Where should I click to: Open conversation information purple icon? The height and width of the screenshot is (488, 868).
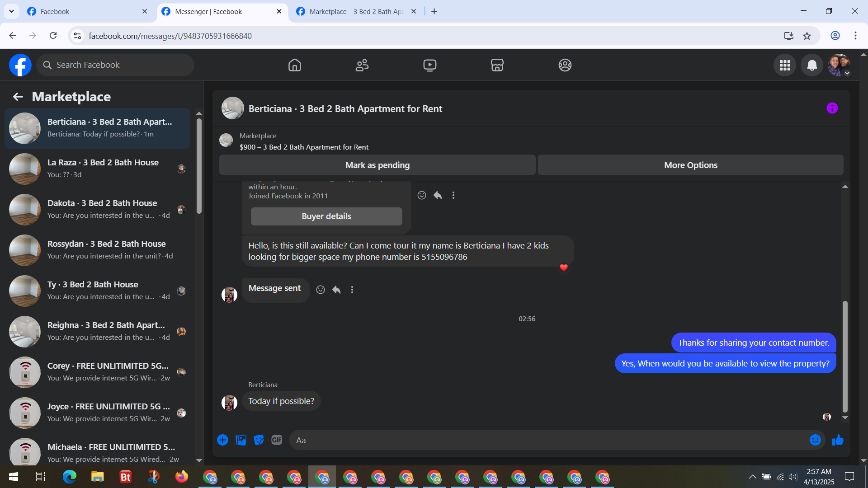(x=832, y=108)
